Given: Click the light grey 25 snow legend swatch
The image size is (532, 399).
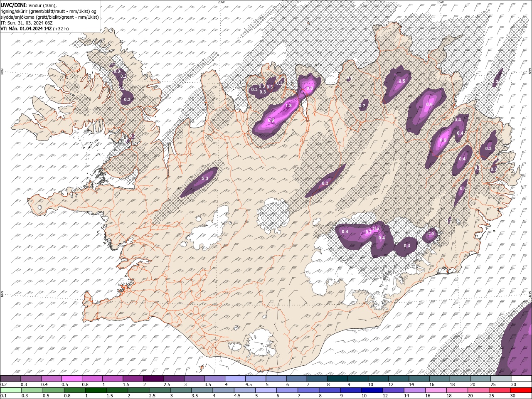Looking at the screenshot, I should (500, 379).
